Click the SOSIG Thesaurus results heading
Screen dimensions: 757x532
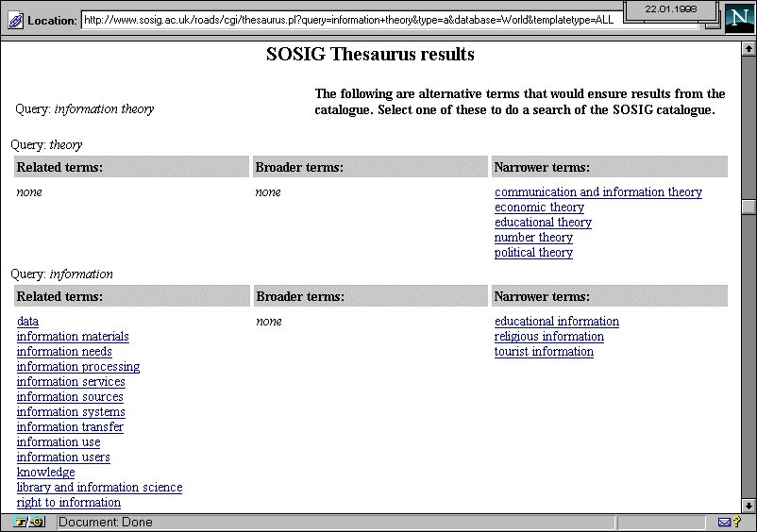tap(370, 54)
